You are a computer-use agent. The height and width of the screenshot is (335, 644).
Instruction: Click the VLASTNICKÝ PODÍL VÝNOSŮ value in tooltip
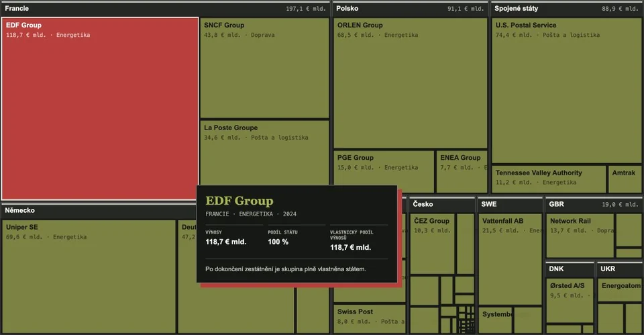[350, 248]
